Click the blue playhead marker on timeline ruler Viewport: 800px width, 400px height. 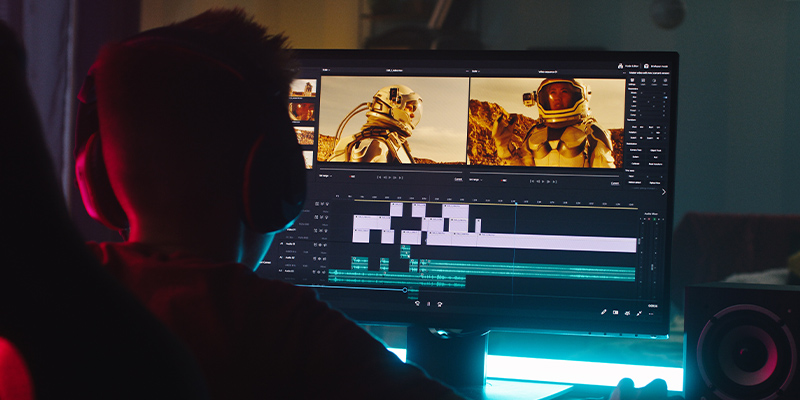515,203
